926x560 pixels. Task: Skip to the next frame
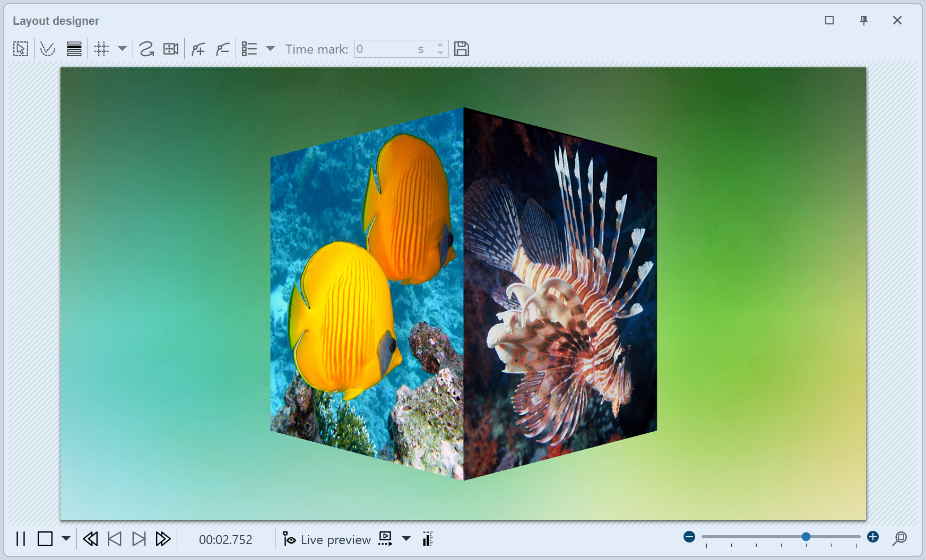[139, 539]
